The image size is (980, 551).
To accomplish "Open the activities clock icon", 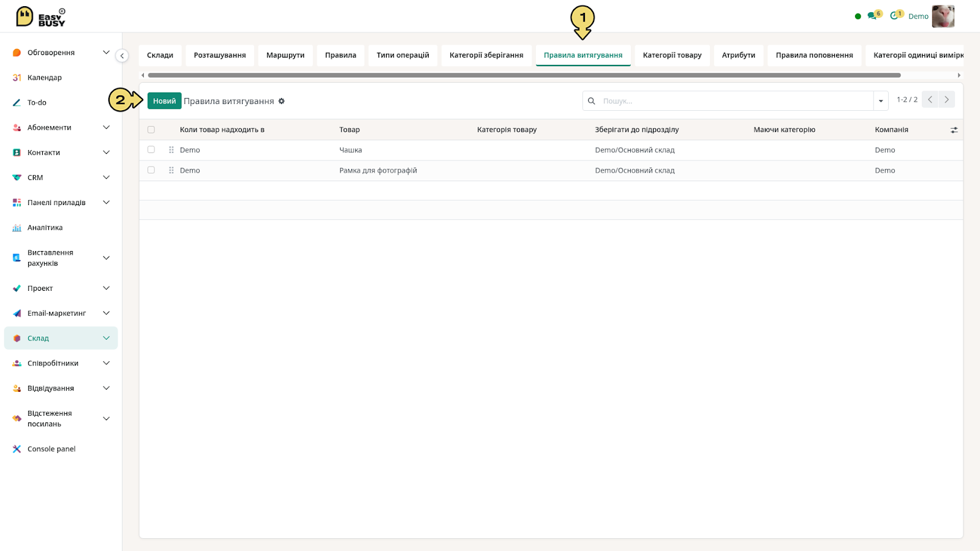I will [894, 16].
